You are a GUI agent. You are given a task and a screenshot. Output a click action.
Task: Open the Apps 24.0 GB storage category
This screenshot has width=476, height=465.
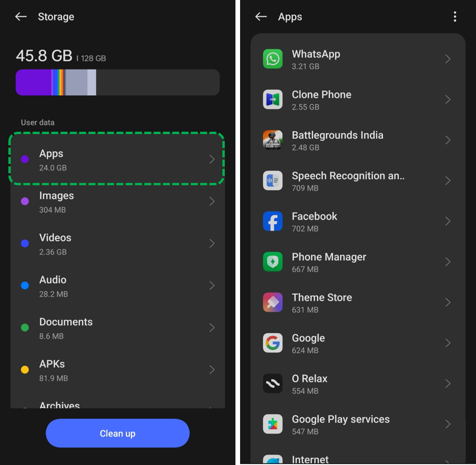click(116, 159)
